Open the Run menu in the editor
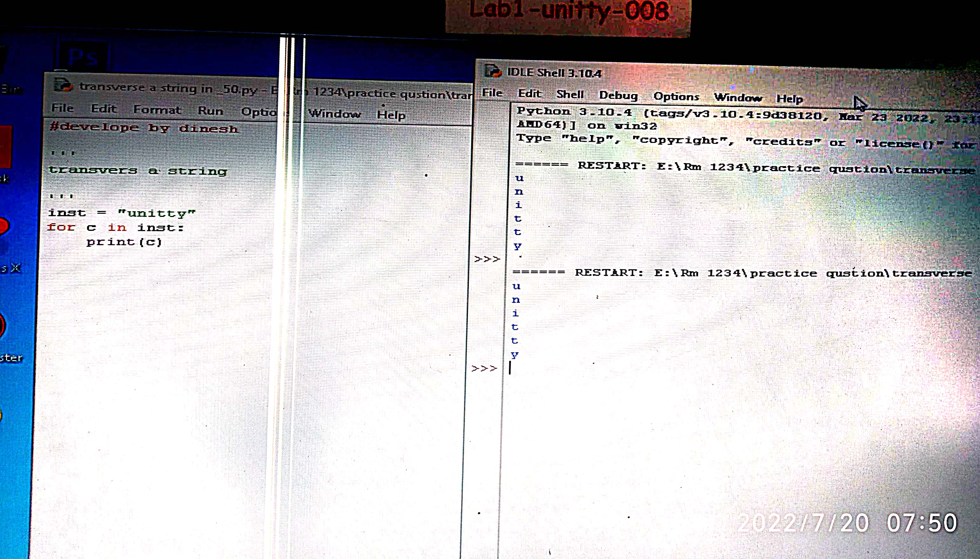Viewport: 980px width, 559px height. click(x=210, y=111)
